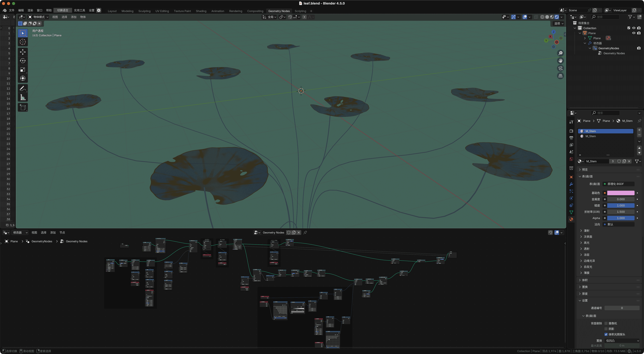Switch to the Shading workspace tab
Screen dimensions: 644x354
[x=201, y=11]
